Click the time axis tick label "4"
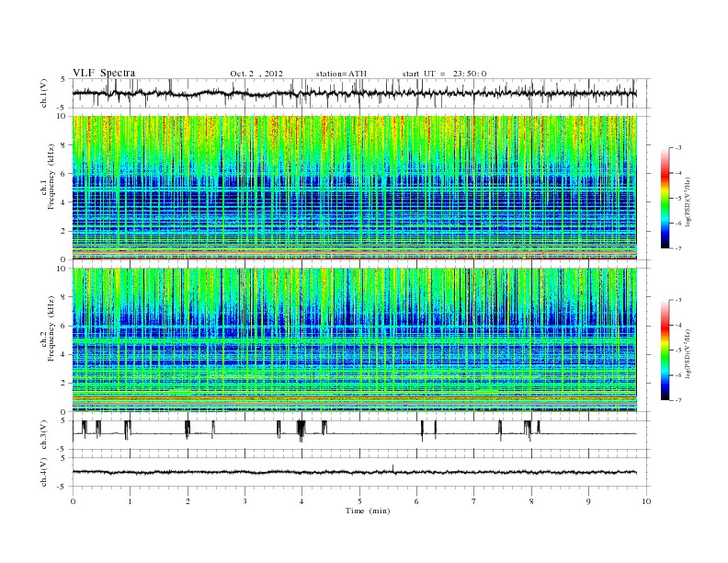Screen dimensions: 728x563 click(x=302, y=501)
